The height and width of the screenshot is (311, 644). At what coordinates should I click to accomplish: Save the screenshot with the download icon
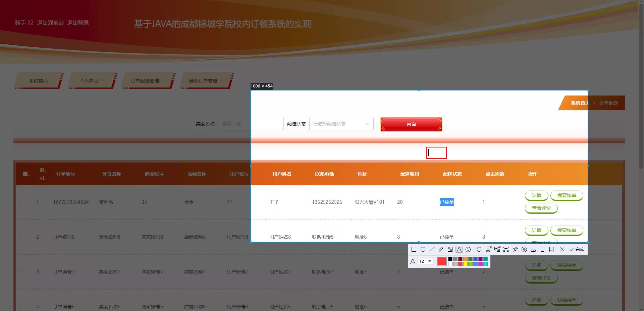[x=533, y=249]
